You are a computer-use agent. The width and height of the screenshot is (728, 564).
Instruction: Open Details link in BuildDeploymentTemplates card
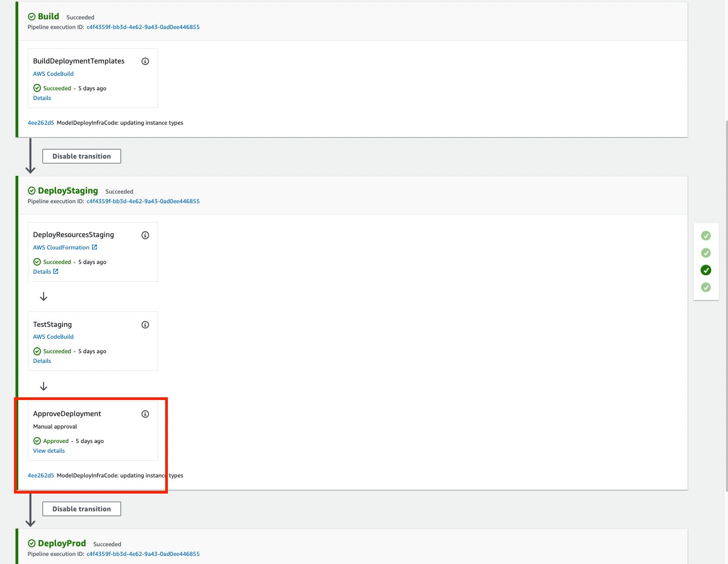coord(42,98)
